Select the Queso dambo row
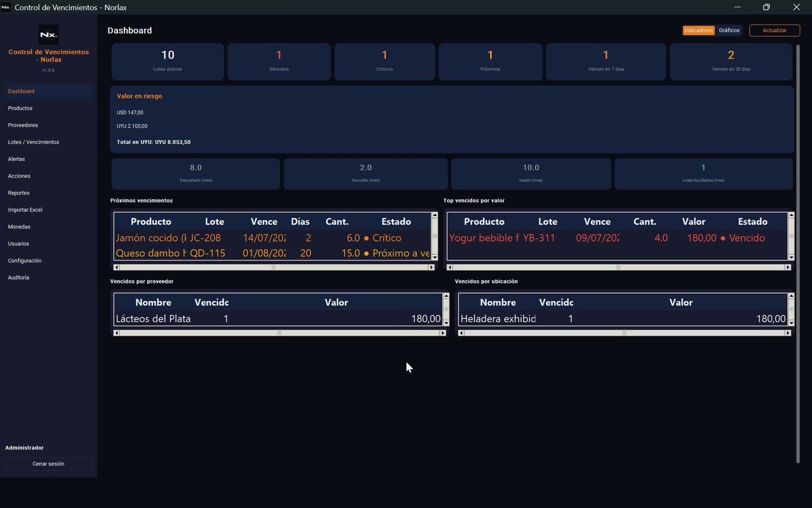The width and height of the screenshot is (812, 508). (273, 253)
